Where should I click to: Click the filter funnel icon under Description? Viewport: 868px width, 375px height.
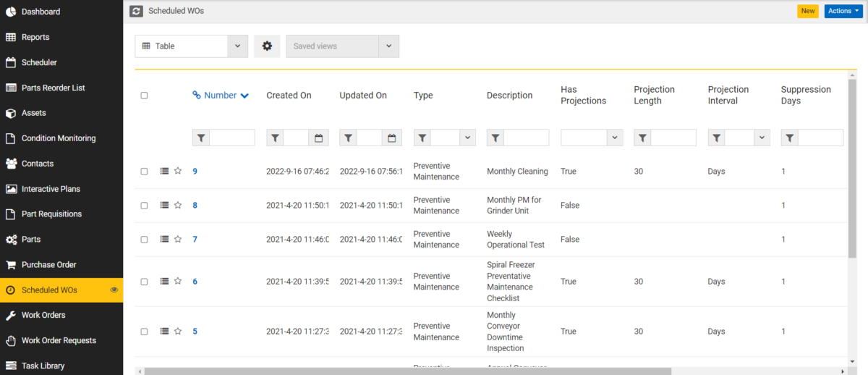(x=495, y=138)
